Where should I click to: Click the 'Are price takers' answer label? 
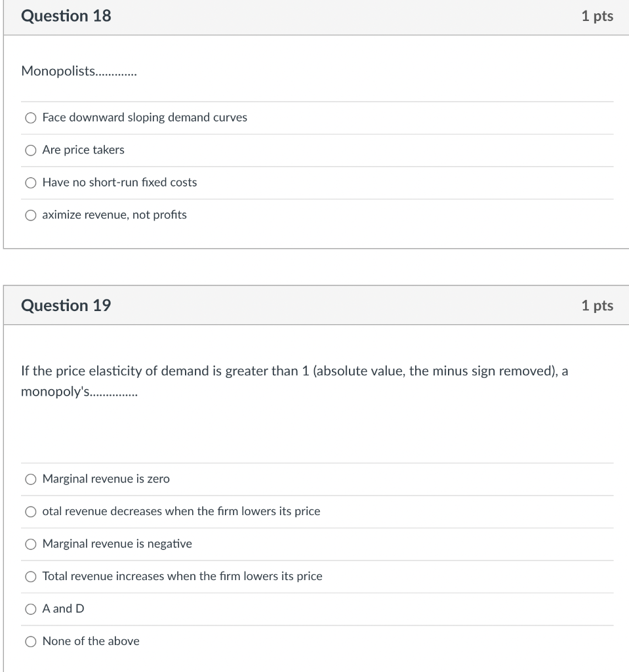83,150
